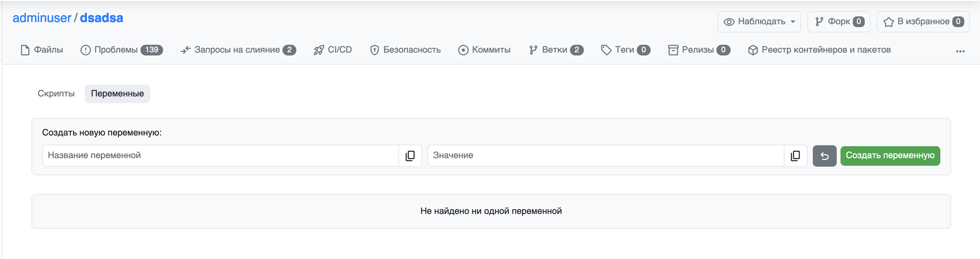Click Создать переменную button
Viewport: 980px width, 259px height.
point(890,156)
